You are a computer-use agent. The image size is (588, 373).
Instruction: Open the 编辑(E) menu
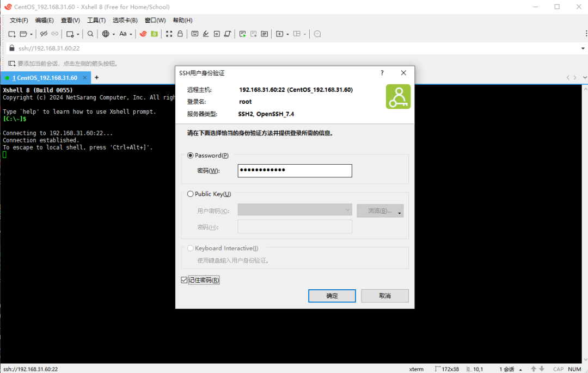pyautogui.click(x=44, y=20)
